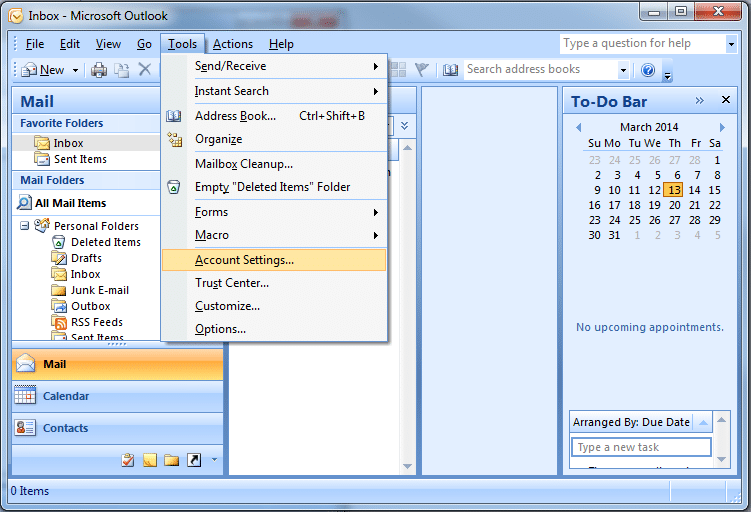Image resolution: width=751 pixels, height=512 pixels.
Task: Open Trust Center from Tools menu
Action: 274,283
